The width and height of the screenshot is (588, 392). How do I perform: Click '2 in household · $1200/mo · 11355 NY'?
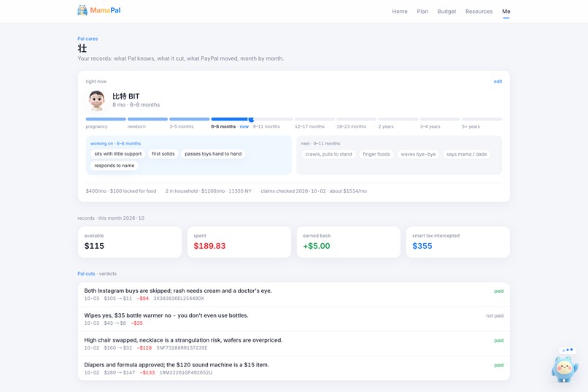coord(209,191)
